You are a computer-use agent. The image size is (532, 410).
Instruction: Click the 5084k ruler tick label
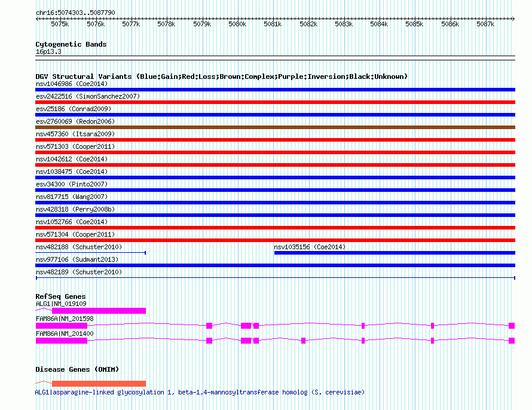[x=379, y=24]
